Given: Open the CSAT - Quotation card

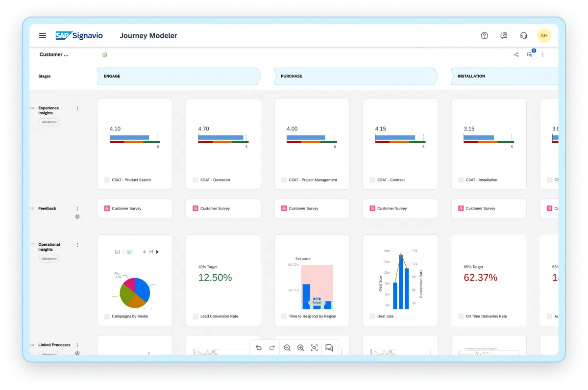Looking at the screenshot, I should point(223,144).
